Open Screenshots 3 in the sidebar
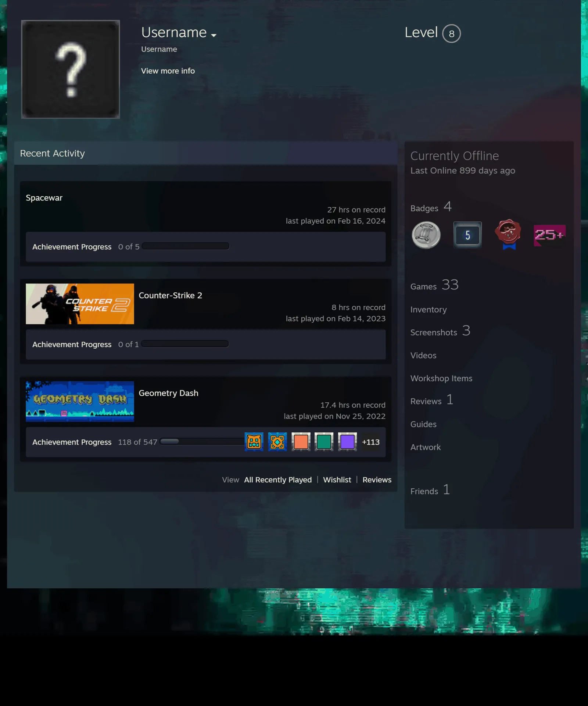The height and width of the screenshot is (706, 588). [440, 331]
